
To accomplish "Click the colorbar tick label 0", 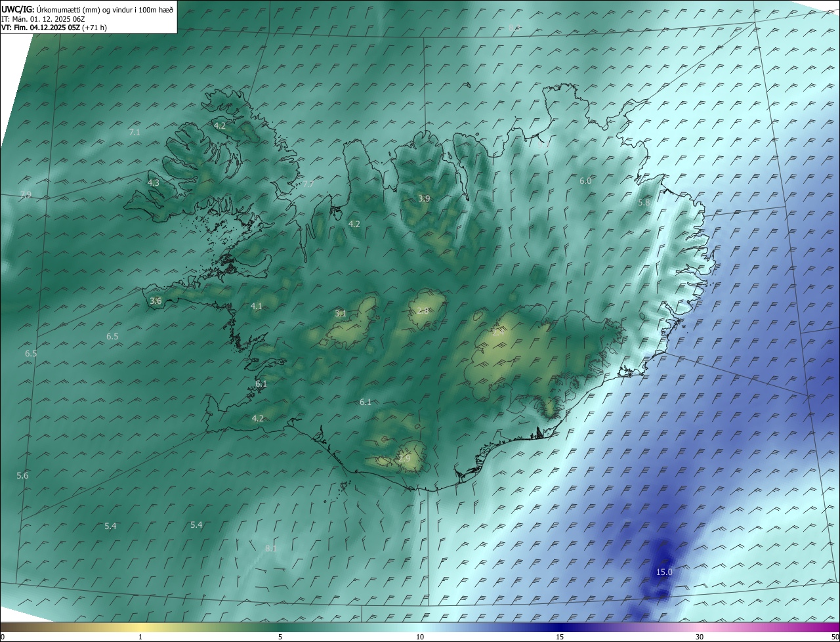I will (3, 637).
